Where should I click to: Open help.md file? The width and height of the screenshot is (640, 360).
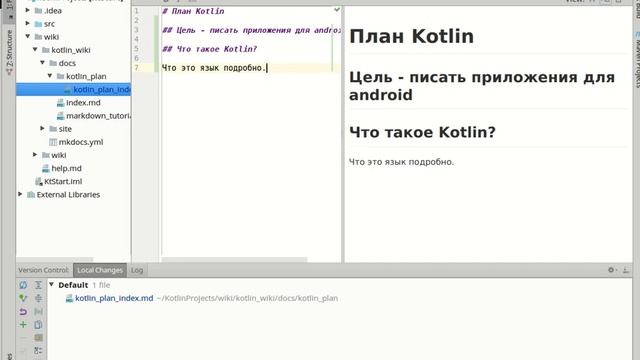coord(62,168)
